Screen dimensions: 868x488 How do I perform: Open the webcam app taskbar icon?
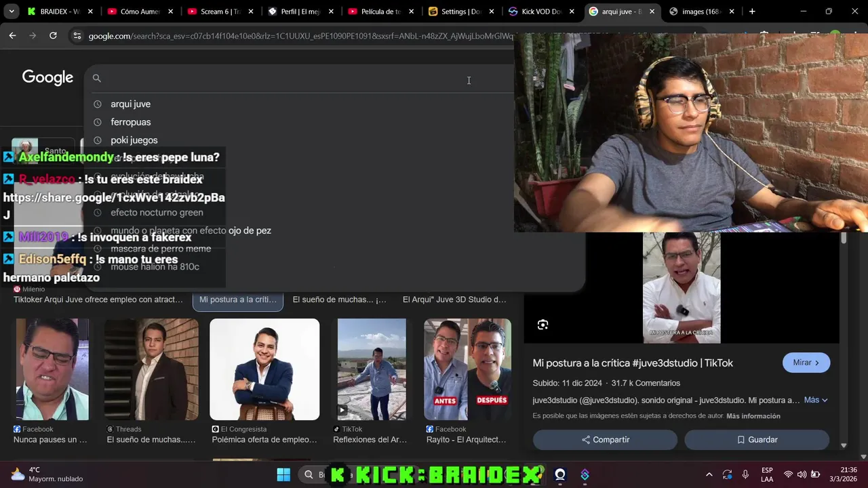click(x=560, y=475)
